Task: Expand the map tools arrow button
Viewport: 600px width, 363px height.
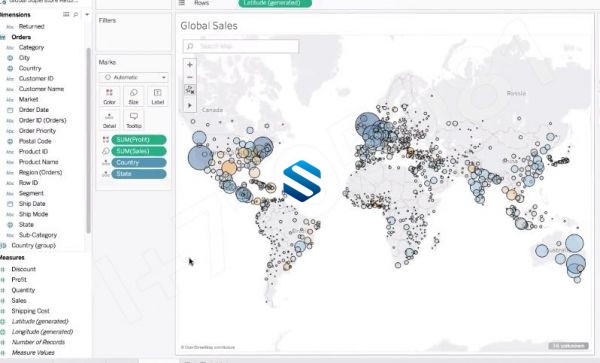Action: 190,105
